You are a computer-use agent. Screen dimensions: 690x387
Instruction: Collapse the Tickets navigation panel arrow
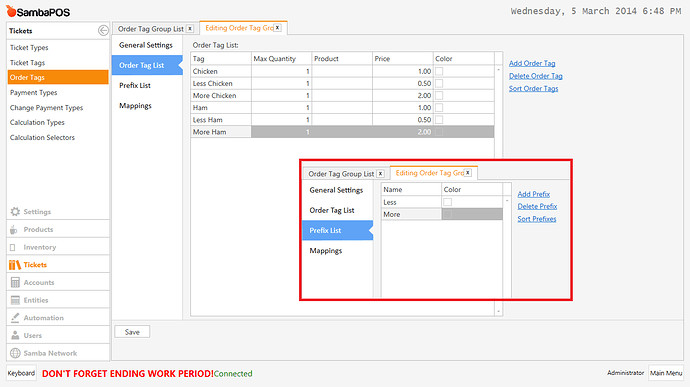103,30
